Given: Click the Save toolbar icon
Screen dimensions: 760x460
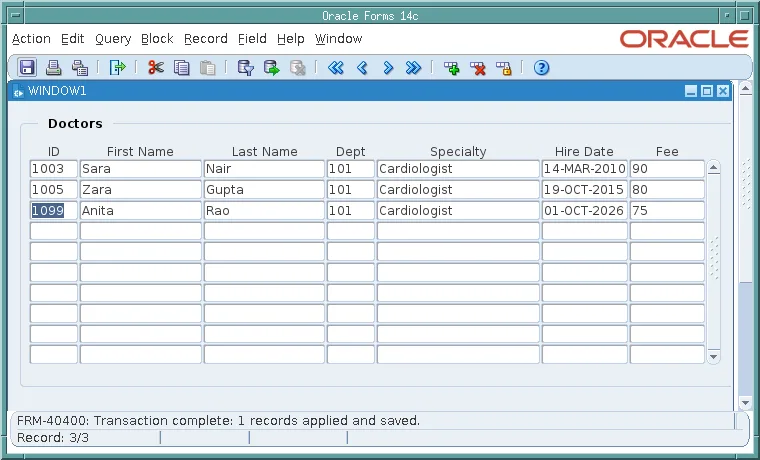Looking at the screenshot, I should [x=27, y=67].
